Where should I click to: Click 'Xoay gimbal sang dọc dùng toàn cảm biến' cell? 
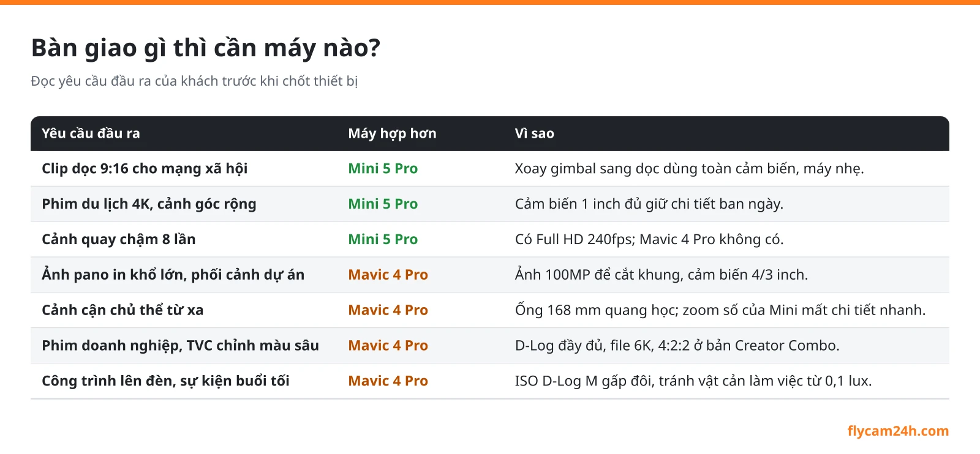(x=689, y=169)
